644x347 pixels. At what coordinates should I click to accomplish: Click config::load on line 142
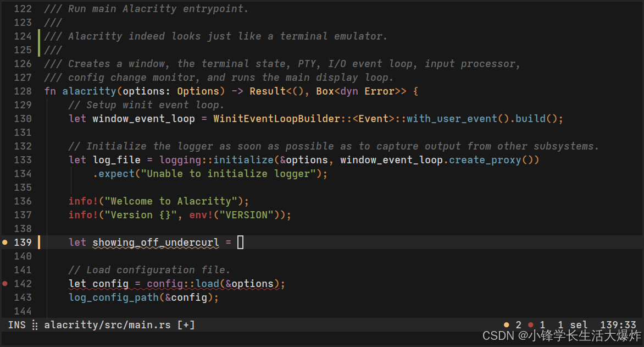pyautogui.click(x=183, y=284)
